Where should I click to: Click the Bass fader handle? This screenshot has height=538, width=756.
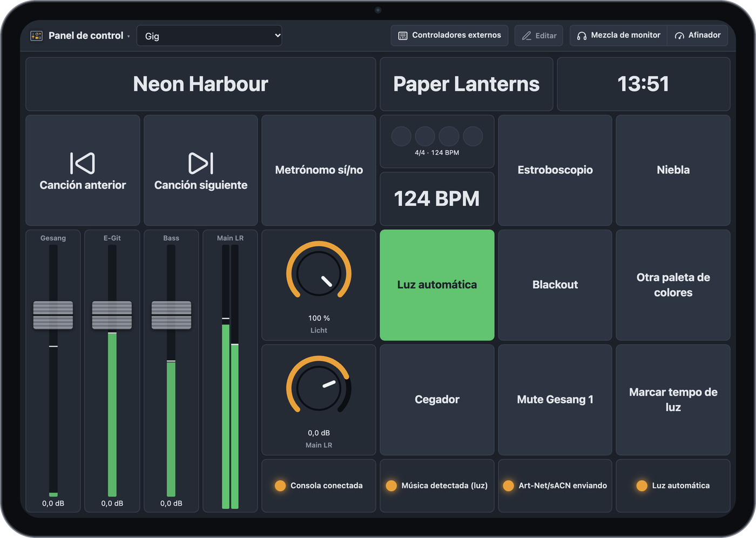pyautogui.click(x=171, y=315)
